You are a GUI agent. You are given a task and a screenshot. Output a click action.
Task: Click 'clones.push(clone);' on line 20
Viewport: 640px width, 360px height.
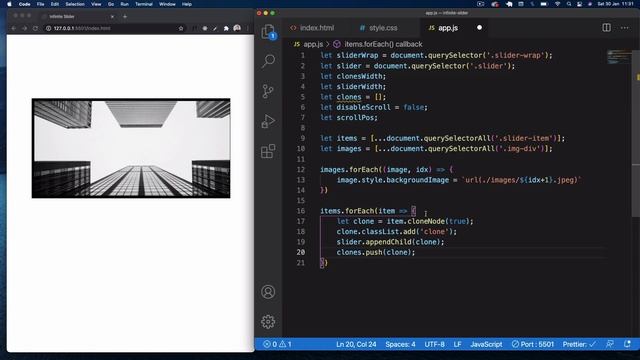pyautogui.click(x=376, y=252)
